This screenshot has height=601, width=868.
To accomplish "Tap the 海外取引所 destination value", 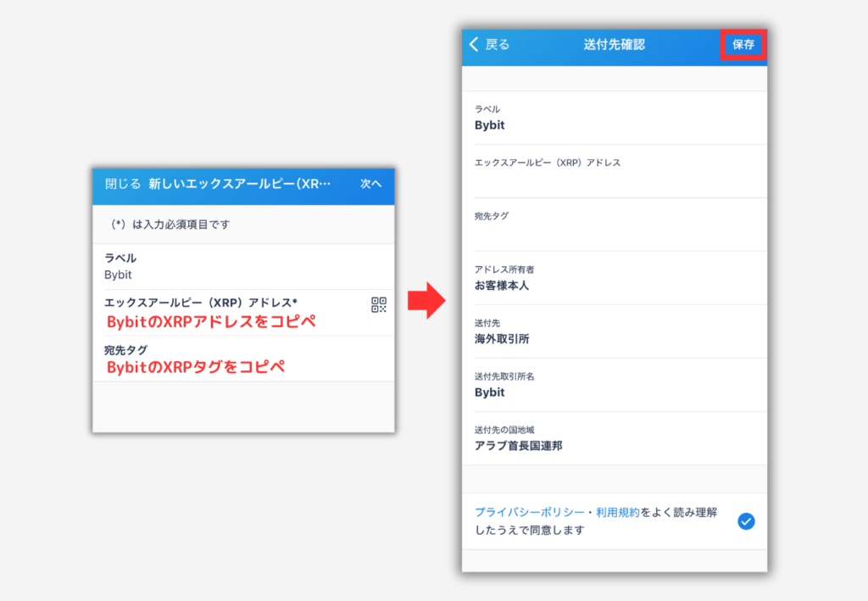I will [502, 339].
